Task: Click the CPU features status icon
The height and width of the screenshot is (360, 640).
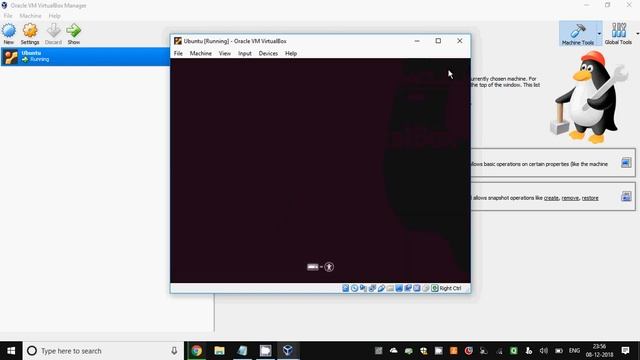Action: [417, 288]
